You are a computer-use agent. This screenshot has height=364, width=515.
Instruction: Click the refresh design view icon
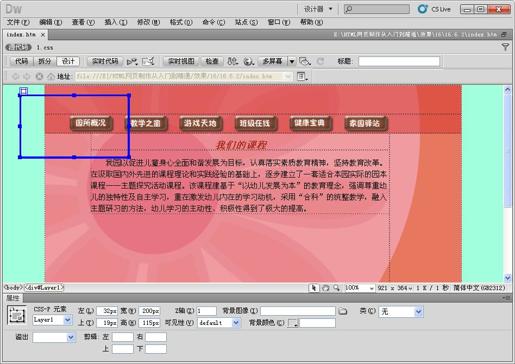click(x=320, y=61)
